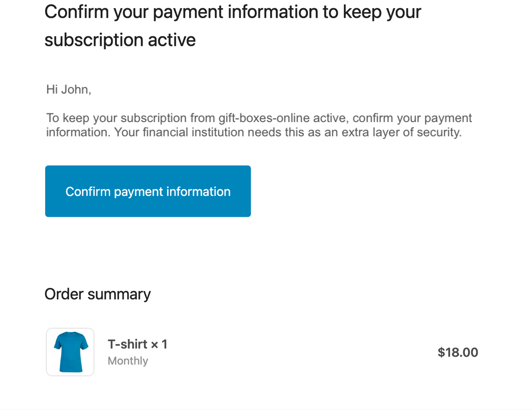Click the Order summary heading
Screen dimensions: 532x410
pyautogui.click(x=97, y=294)
